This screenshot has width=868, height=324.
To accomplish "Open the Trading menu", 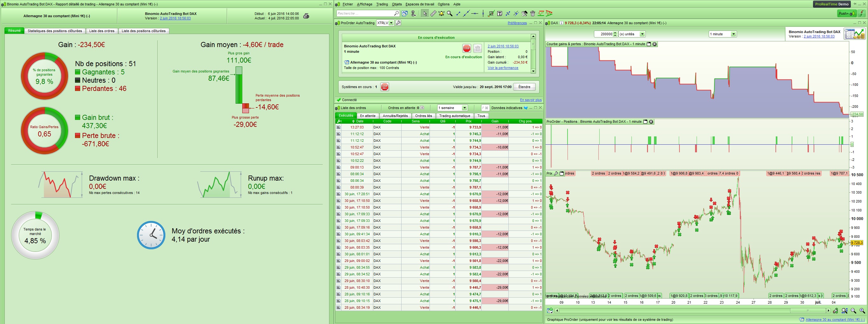I will tap(382, 4).
